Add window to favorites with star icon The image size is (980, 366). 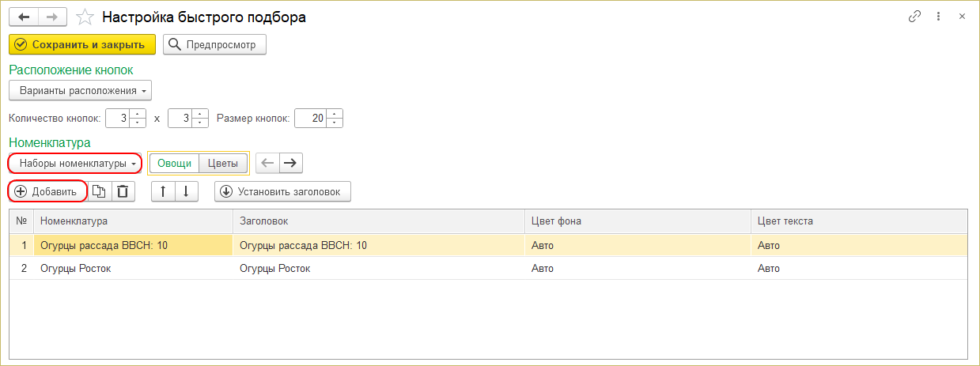point(86,17)
